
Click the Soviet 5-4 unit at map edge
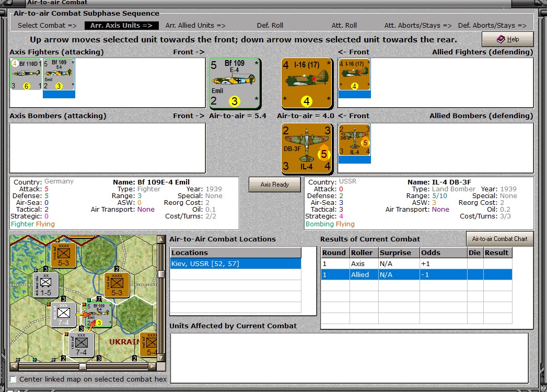pos(149,344)
